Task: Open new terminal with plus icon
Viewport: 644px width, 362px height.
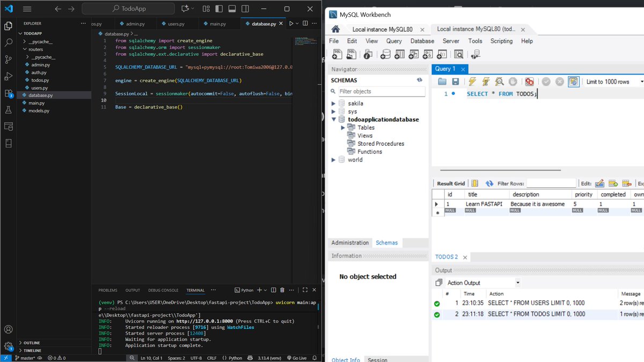Action: click(x=260, y=290)
